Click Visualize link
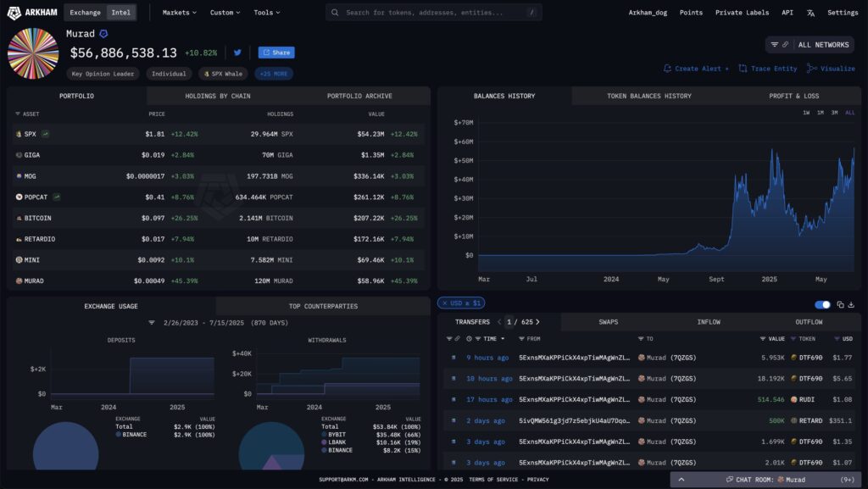The width and height of the screenshot is (868, 489). [831, 69]
